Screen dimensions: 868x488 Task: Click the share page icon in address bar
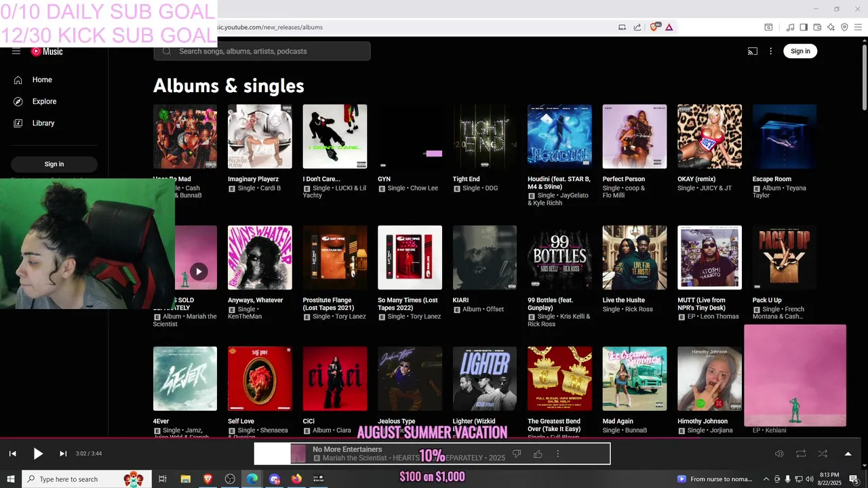click(637, 27)
